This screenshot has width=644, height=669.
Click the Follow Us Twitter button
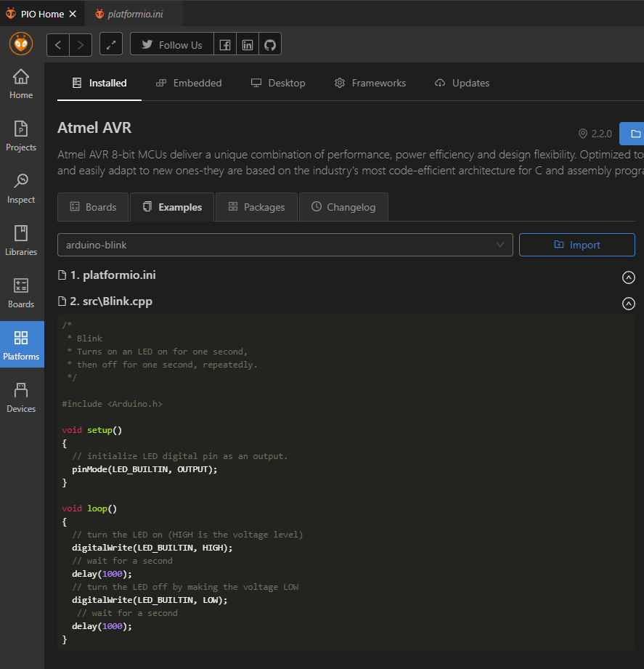[172, 44]
